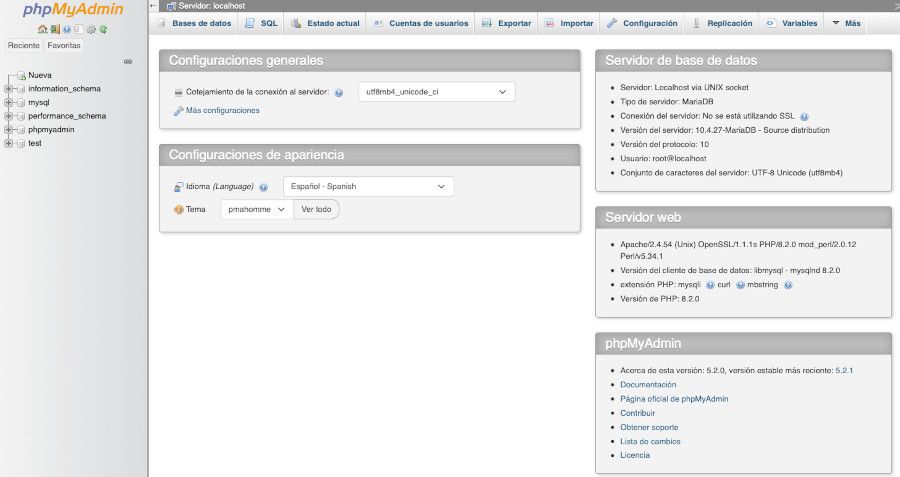Screen dimensions: 900x477
Task: Open the Licencia link
Action: pos(635,455)
